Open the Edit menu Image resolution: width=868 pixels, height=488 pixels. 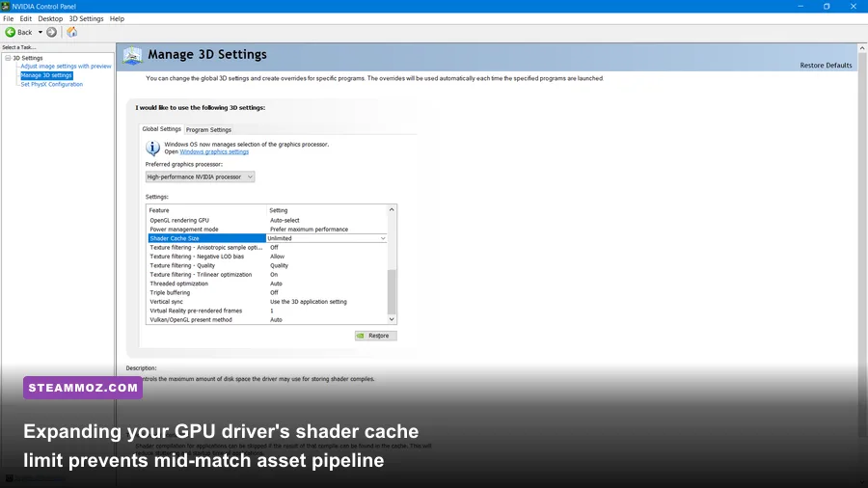[26, 19]
